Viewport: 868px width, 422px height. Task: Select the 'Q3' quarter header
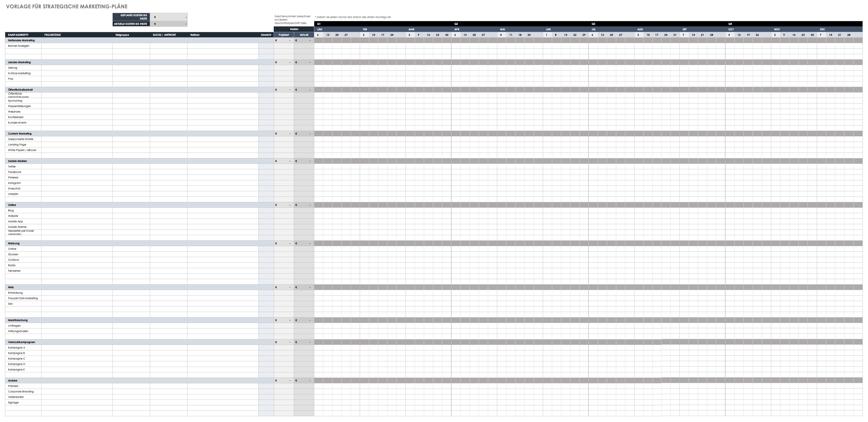pyautogui.click(x=657, y=24)
